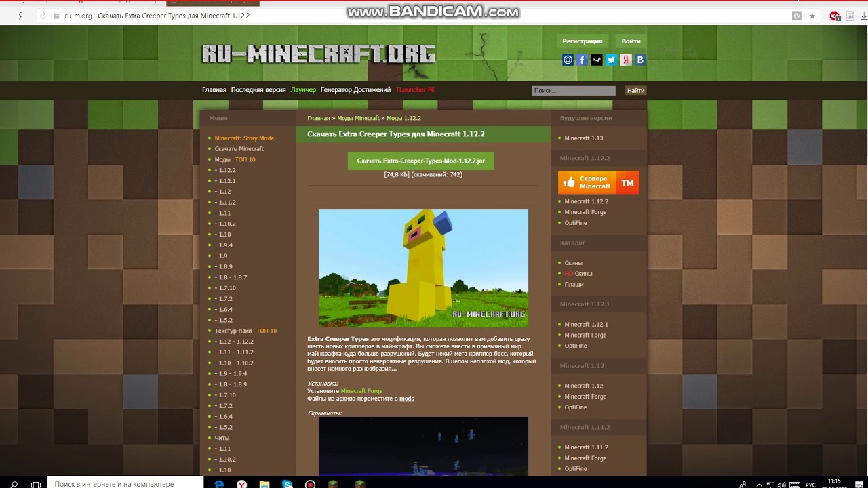Click the ru-minecraft.org site logo
This screenshot has width=868, height=488.
coord(319,54)
